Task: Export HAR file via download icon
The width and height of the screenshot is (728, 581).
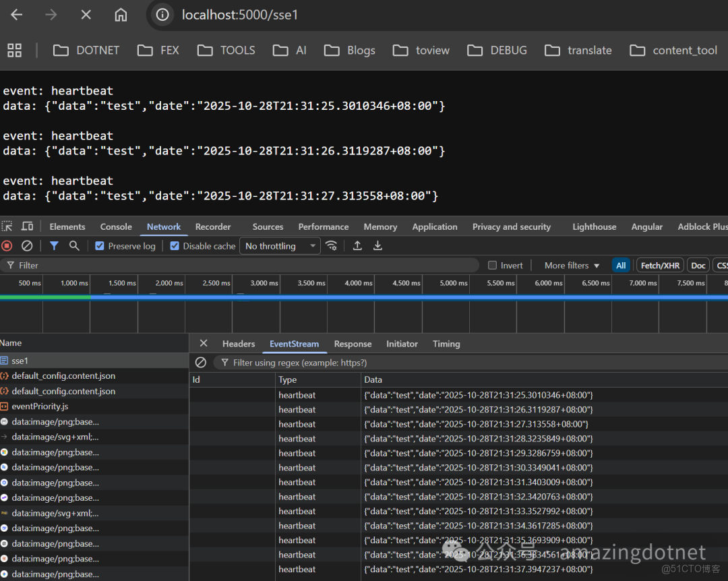Action: point(377,245)
